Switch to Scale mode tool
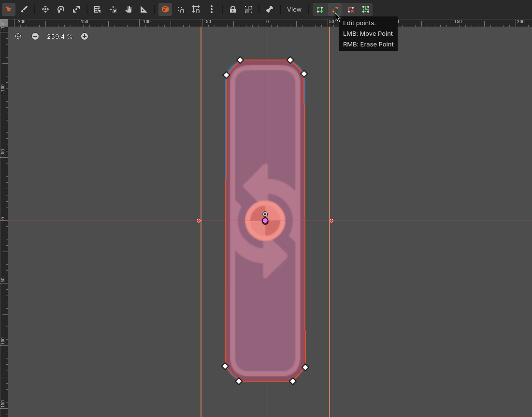532x417 pixels. click(x=76, y=10)
